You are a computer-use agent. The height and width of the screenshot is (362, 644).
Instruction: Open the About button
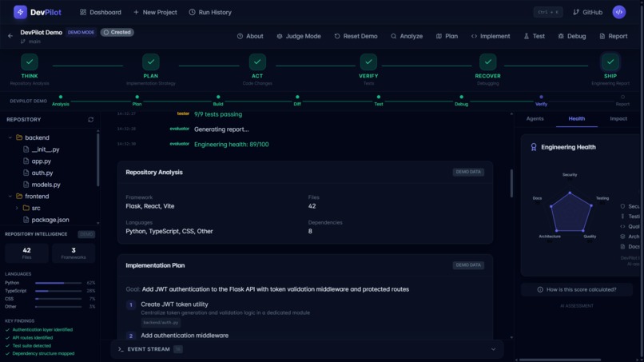[x=250, y=36]
